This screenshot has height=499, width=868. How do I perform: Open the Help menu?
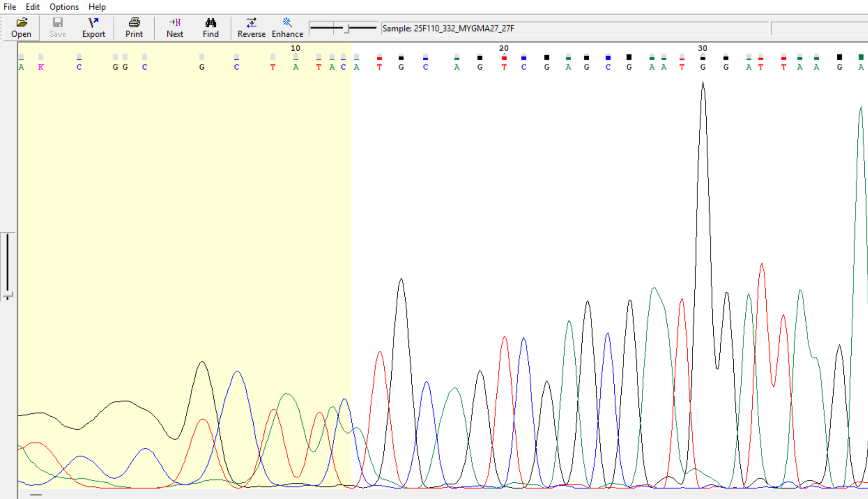click(x=97, y=7)
